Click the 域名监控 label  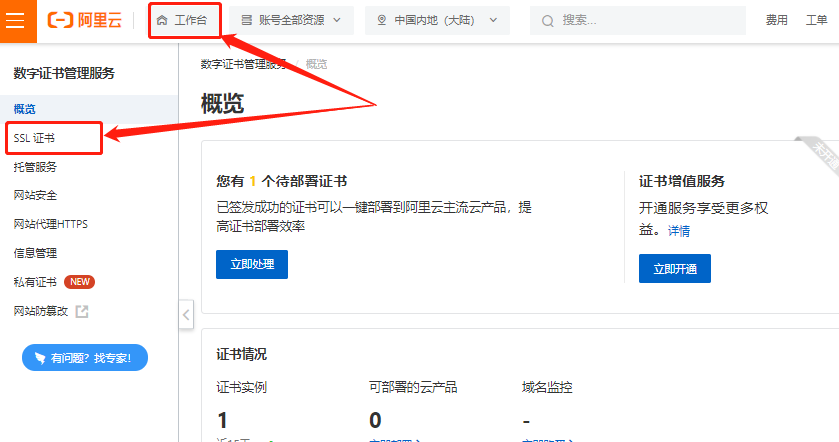click(547, 387)
